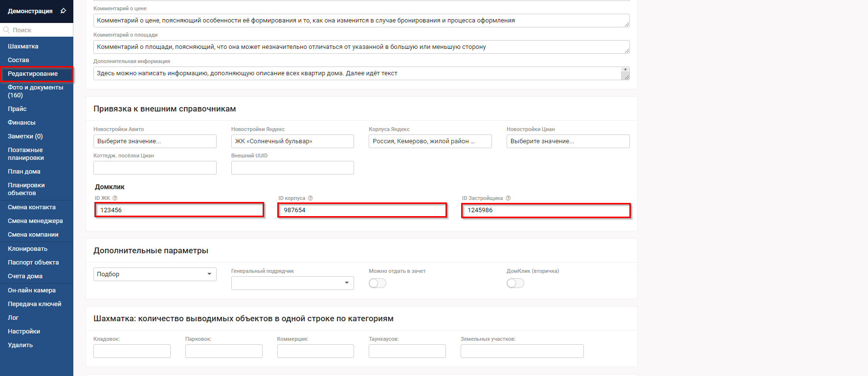
Task: Click the pin icon next to Демонстрация
Action: coord(63,11)
